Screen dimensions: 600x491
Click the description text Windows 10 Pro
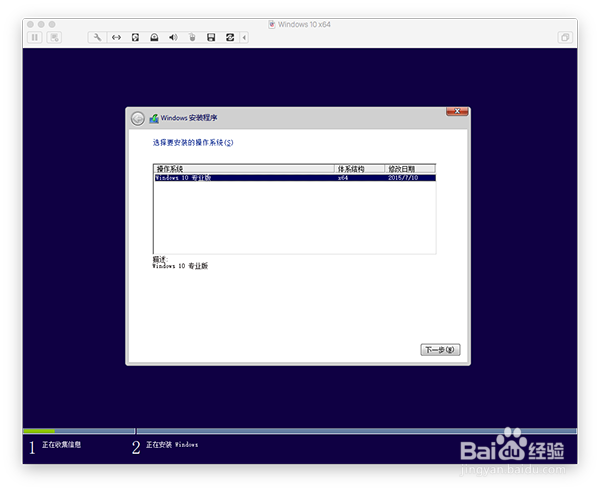tap(180, 266)
